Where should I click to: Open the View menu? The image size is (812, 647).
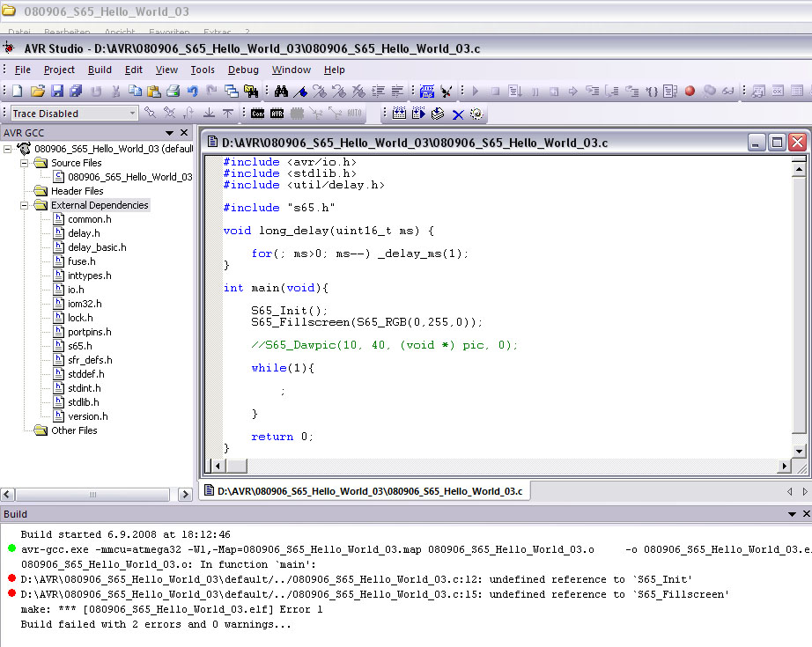click(166, 70)
